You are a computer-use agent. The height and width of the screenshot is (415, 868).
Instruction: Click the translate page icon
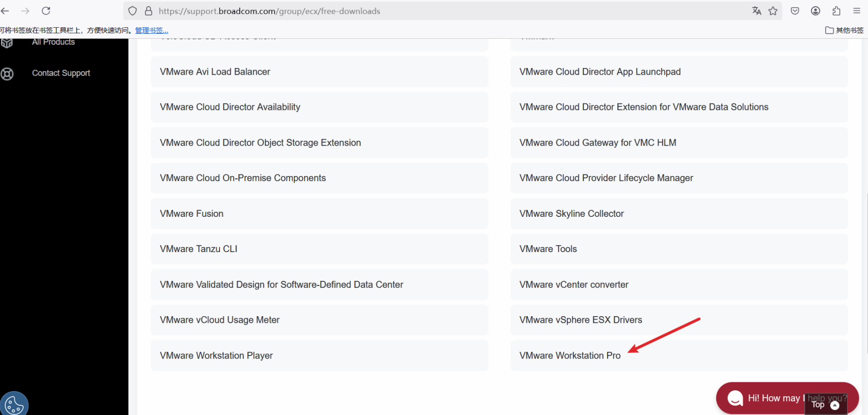(756, 11)
